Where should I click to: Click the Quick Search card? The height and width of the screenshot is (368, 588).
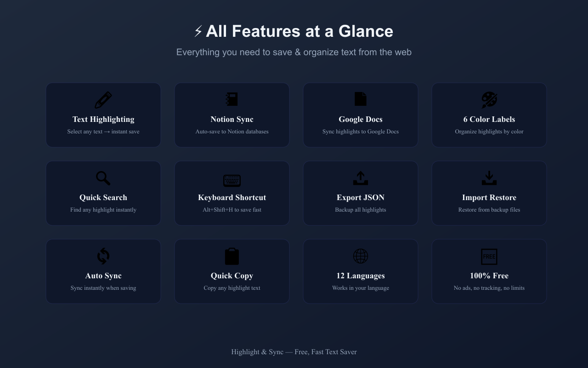(103, 193)
